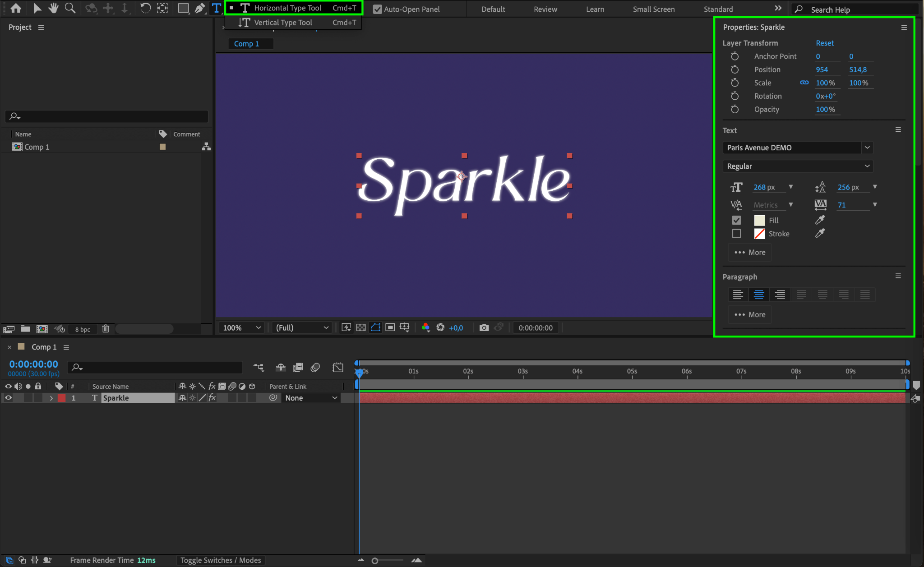Click Reset in Layer Transform
The height and width of the screenshot is (567, 924).
tap(824, 43)
